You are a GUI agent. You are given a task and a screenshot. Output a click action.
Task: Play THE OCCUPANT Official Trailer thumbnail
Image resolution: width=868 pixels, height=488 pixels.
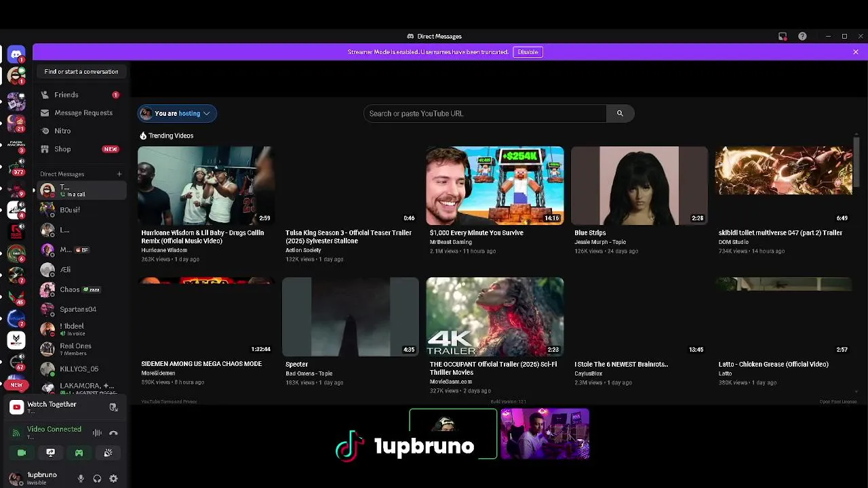click(x=495, y=317)
